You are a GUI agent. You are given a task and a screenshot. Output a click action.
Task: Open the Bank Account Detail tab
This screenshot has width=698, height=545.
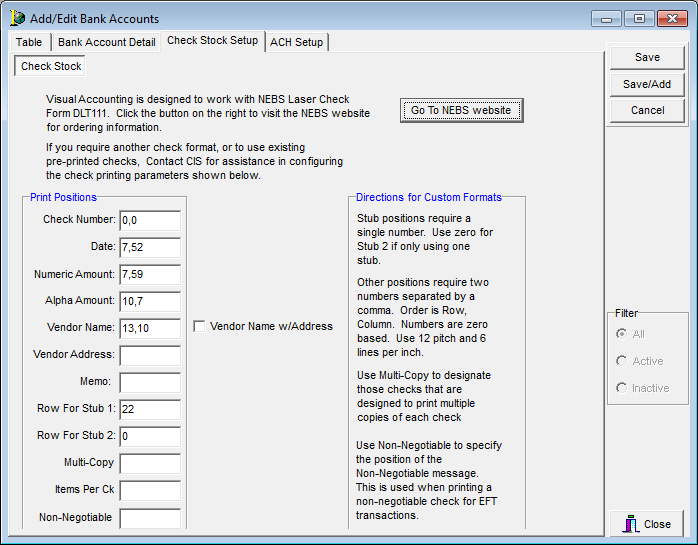click(x=106, y=42)
